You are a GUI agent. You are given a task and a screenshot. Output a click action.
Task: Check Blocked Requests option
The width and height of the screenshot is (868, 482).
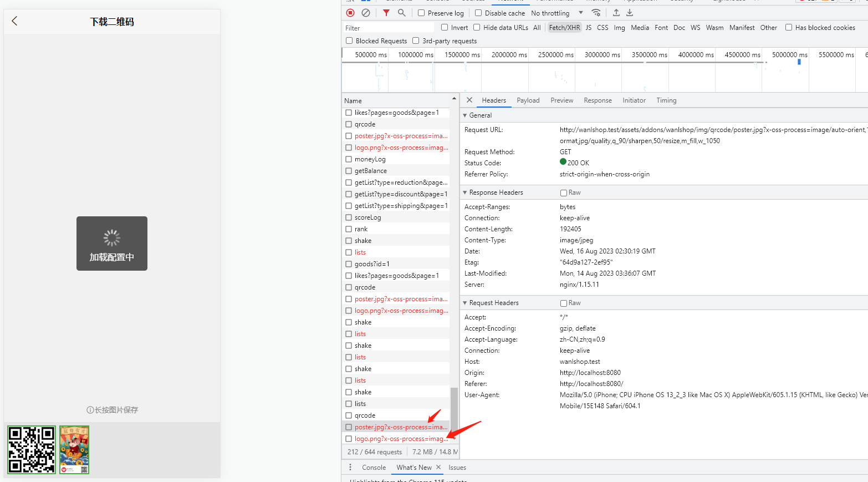[x=349, y=40]
